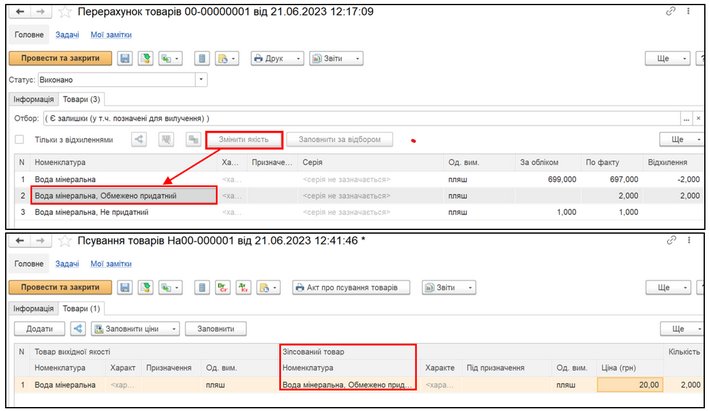The width and height of the screenshot is (710, 411).
Task: Click the forward arrow in Перерахунок товарів window
Action: coord(41,13)
